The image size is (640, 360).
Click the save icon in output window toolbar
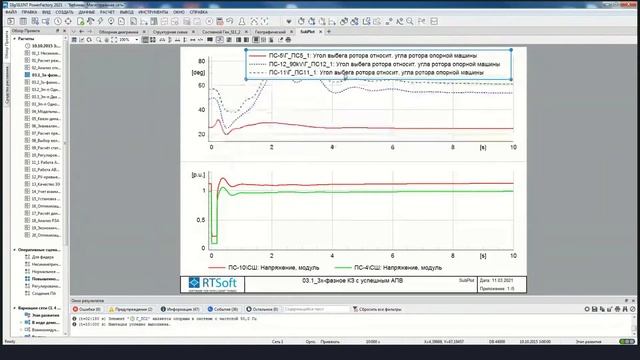pyautogui.click(x=595, y=309)
